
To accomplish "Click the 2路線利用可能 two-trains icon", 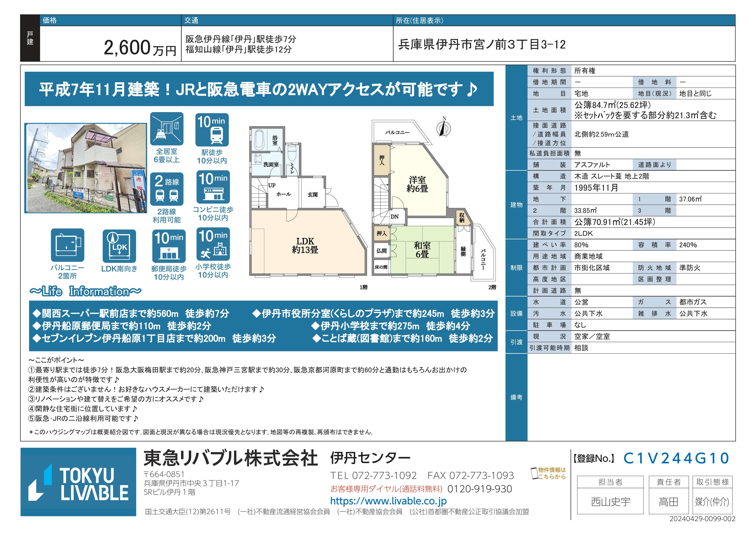I will [167, 189].
